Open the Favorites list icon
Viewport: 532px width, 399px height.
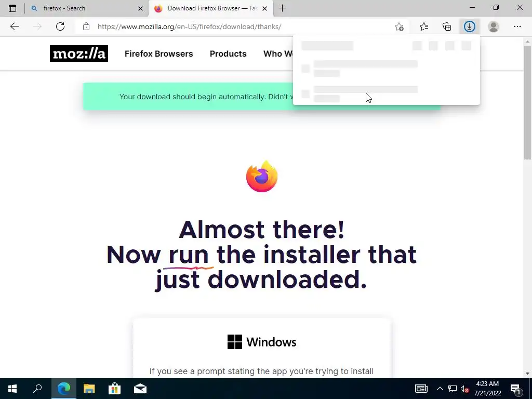point(424,26)
